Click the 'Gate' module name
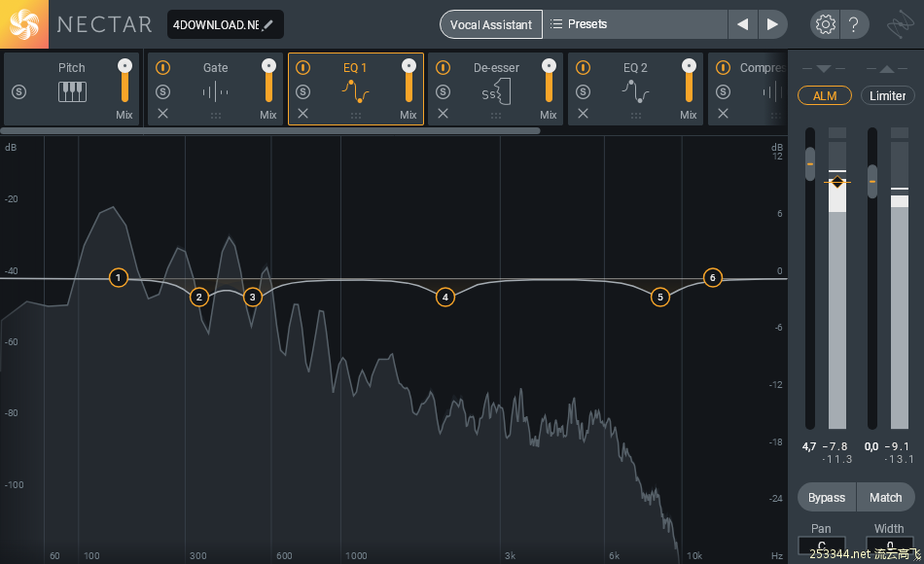This screenshot has width=924, height=564. pyautogui.click(x=216, y=68)
